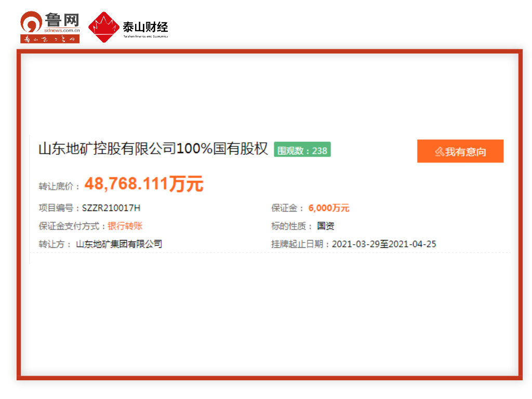
Task: Click the listing dates 2021-03-29至2021-04-25
Action: point(384,244)
